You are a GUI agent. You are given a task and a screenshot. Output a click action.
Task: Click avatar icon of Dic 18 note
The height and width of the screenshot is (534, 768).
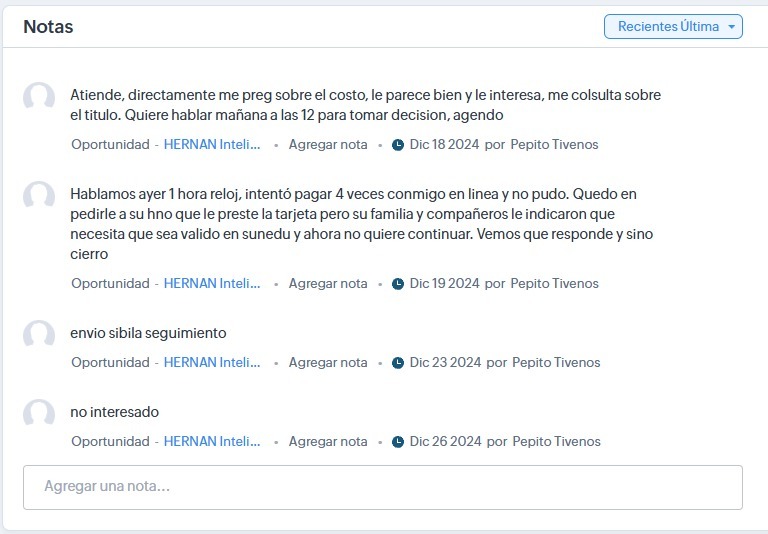(x=39, y=98)
